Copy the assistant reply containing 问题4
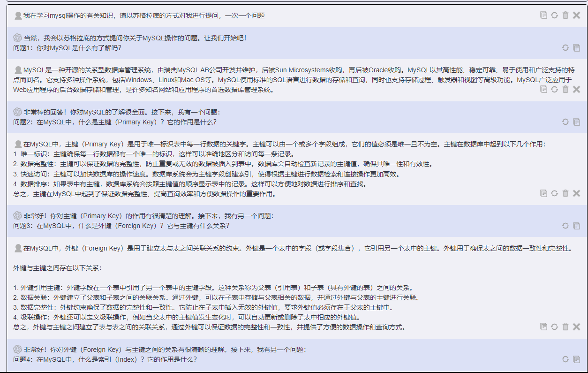Viewport: 588px width, 373px height. point(577,359)
